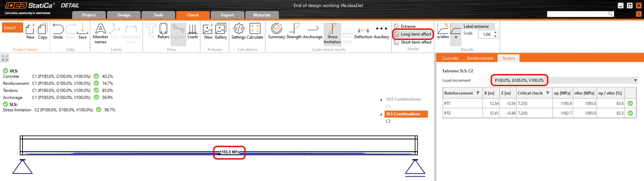644x181 pixels.
Task: Switch to the Report ribbon tab
Action: [x=227, y=15]
